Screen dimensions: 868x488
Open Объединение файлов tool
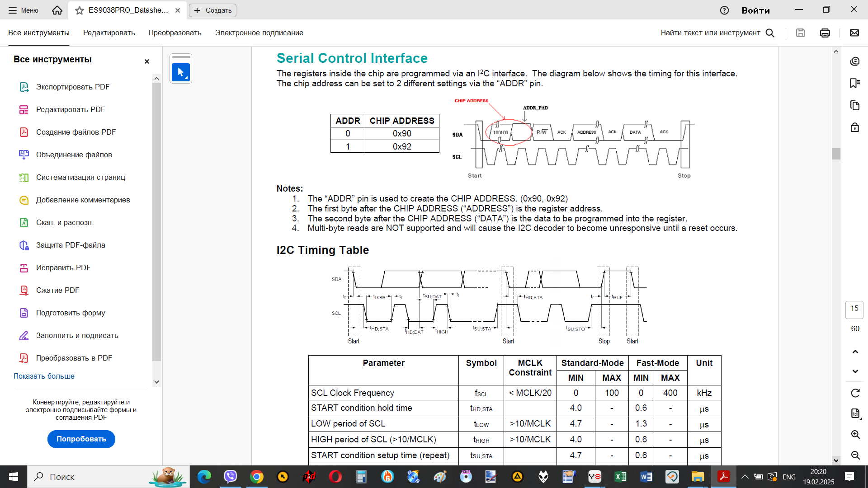tap(74, 155)
